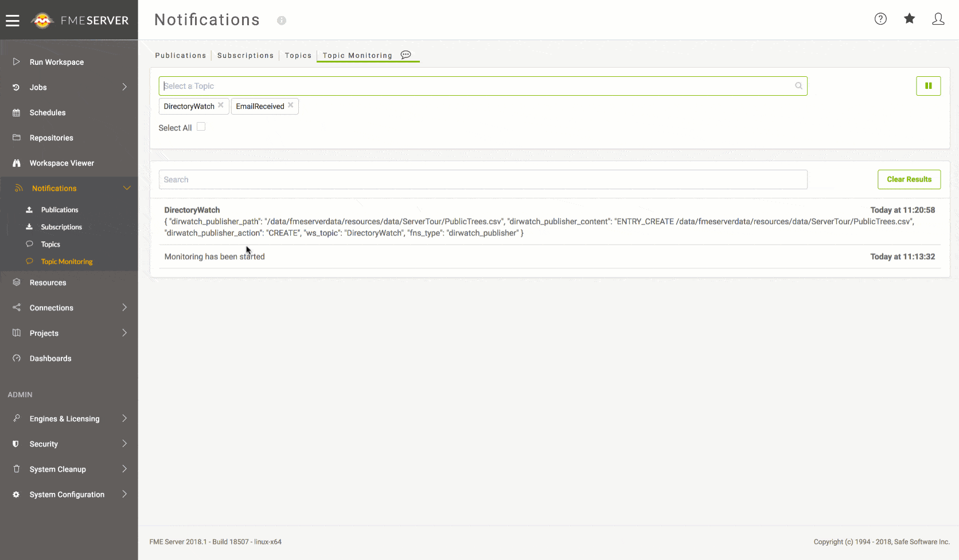Viewport: 959px width, 560px height.
Task: Open Dashboards page
Action: click(50, 358)
